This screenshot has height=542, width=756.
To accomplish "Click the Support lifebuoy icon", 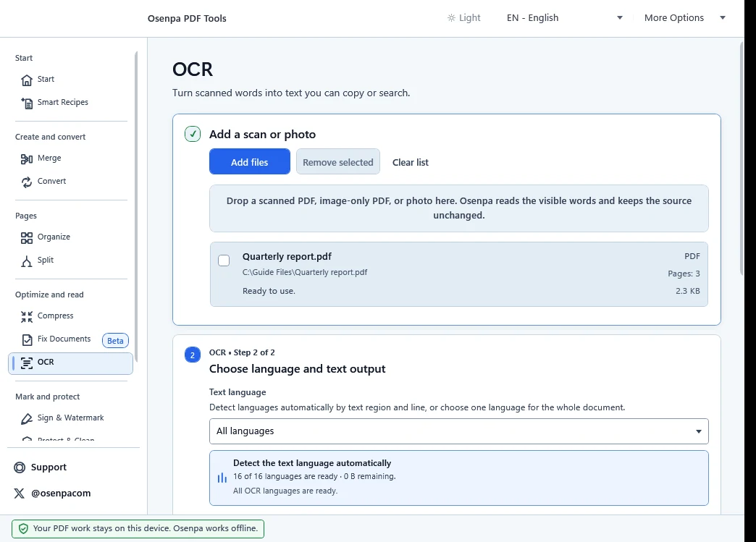I will (20, 467).
